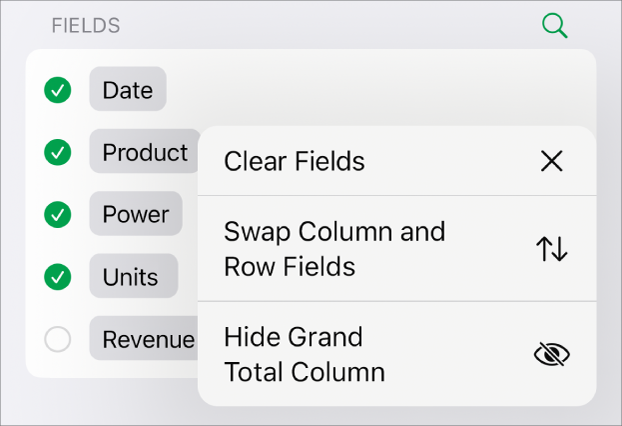
Task: Click the FIELDS section heading
Action: click(x=86, y=26)
